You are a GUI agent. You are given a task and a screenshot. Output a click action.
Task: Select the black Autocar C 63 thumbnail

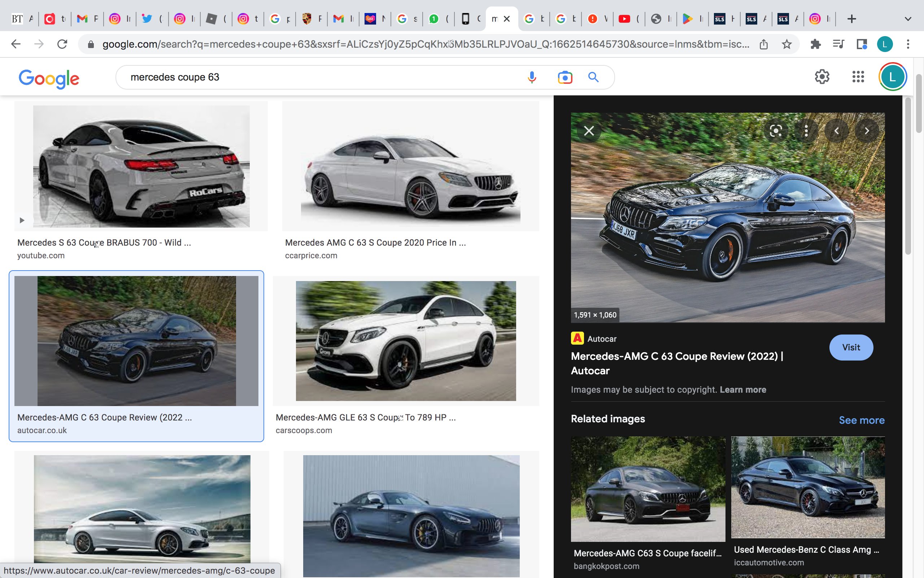coord(136,341)
